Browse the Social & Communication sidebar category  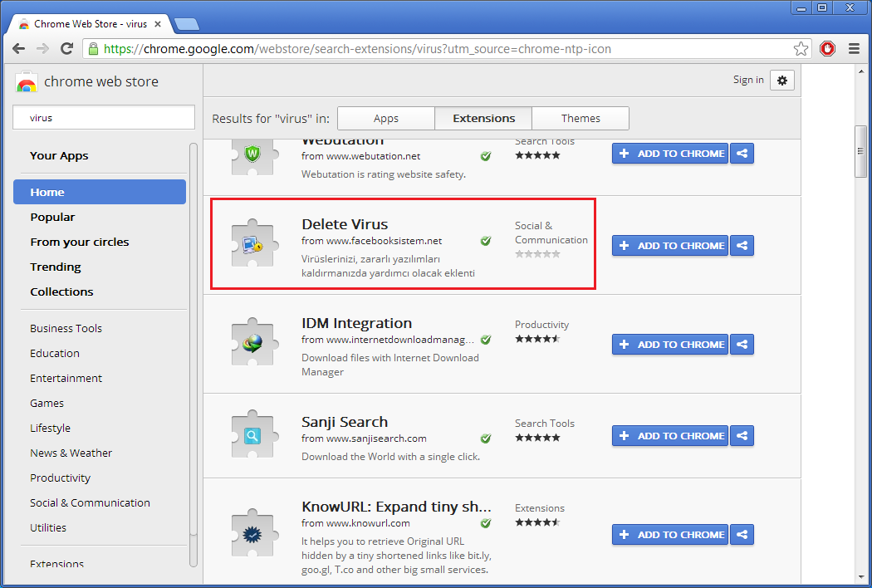(90, 503)
